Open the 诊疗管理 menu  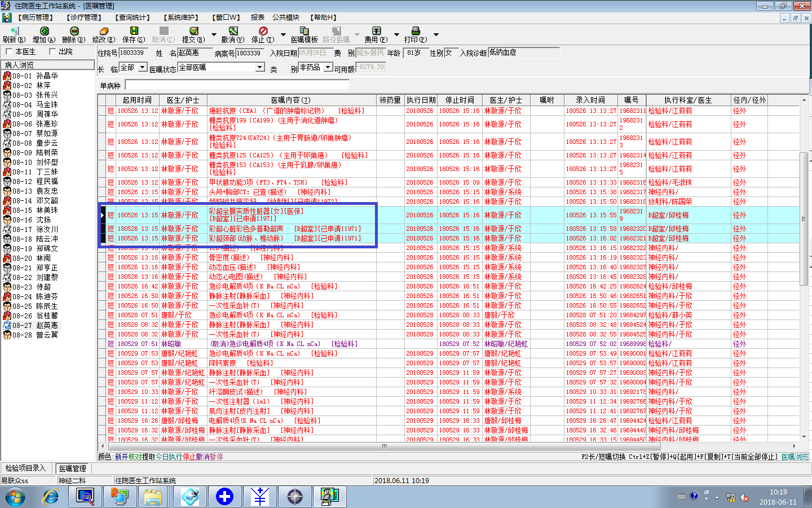coord(83,17)
